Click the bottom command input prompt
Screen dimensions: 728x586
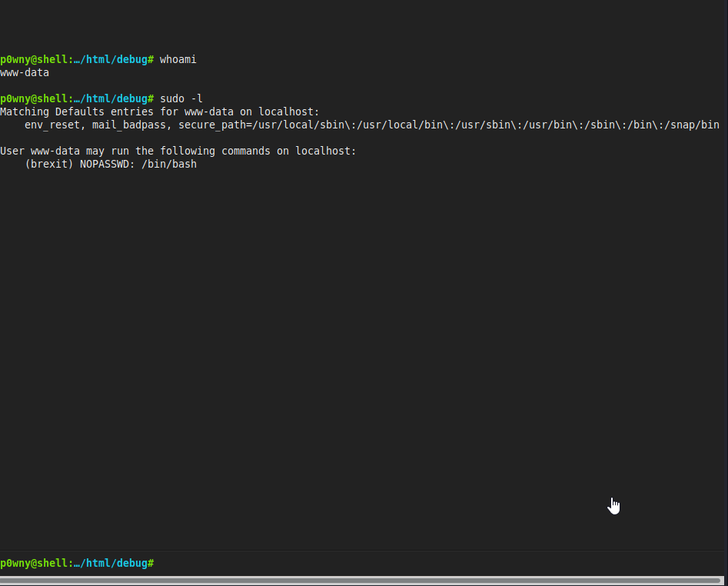tap(77, 563)
